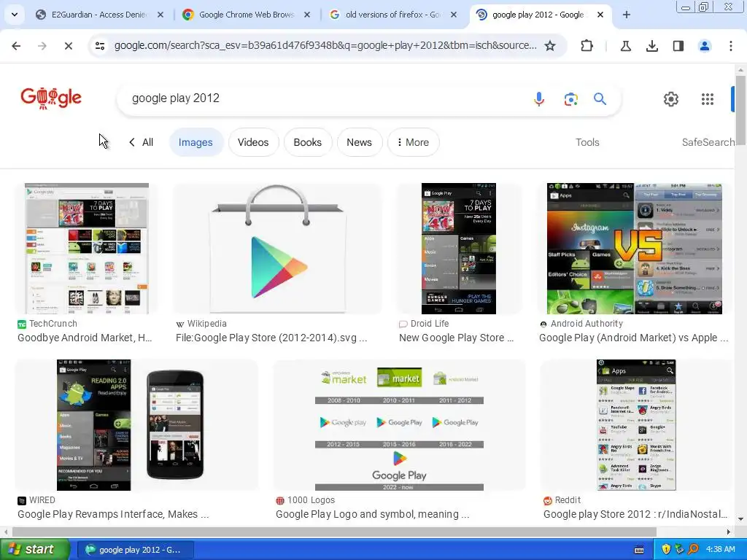The width and height of the screenshot is (747, 560).
Task: Click the horizontal scrollbar right arrow
Action: (729, 532)
